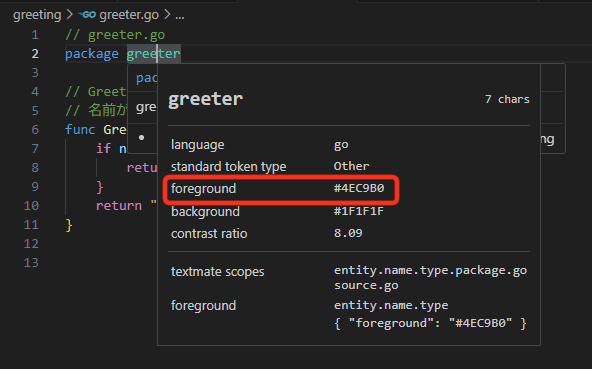Expand chevron after greeter.go breadcrumb
Screen dimensions: 592x369
[167, 15]
